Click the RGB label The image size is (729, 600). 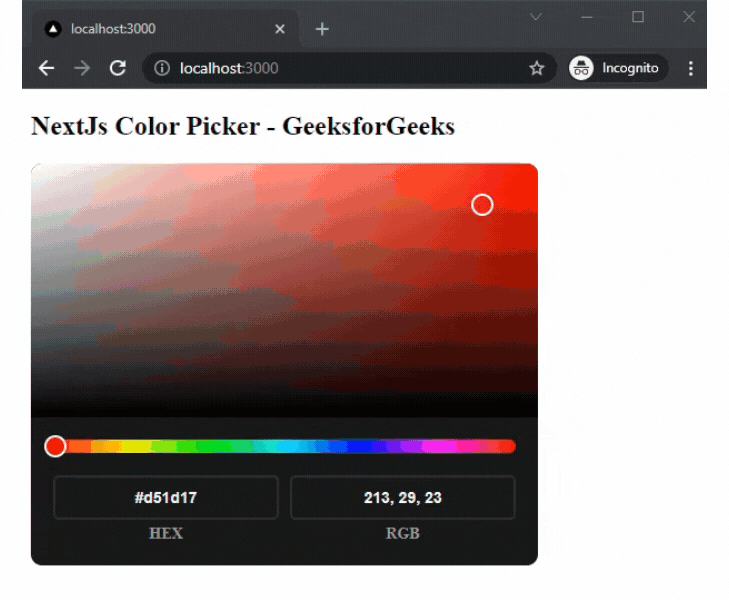(403, 533)
